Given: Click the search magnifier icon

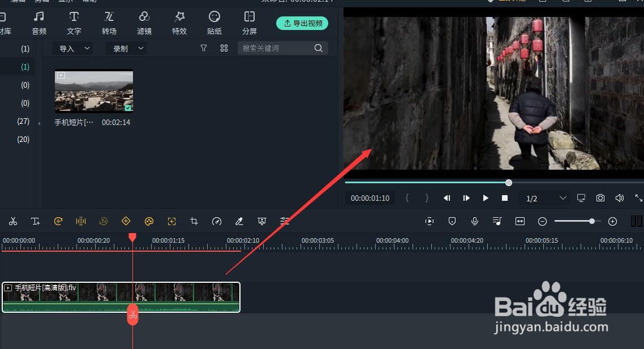Looking at the screenshot, I should coord(318,48).
